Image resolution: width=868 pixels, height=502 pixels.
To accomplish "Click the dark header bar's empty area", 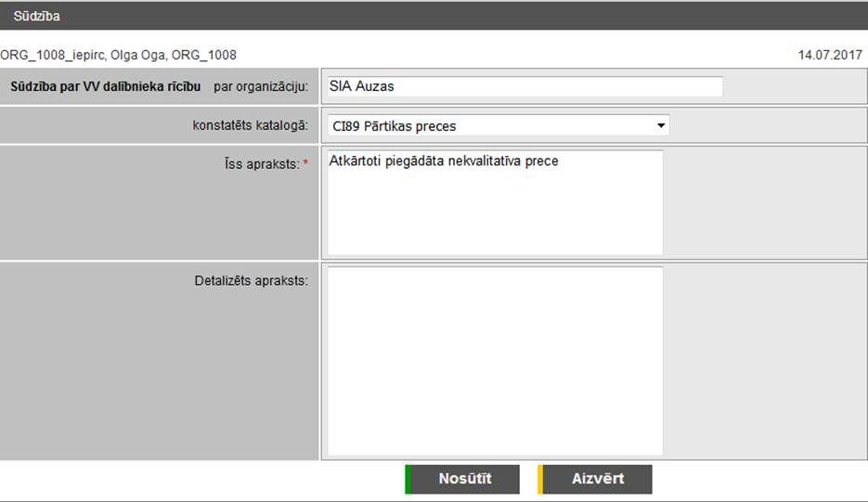I will 464,16.
